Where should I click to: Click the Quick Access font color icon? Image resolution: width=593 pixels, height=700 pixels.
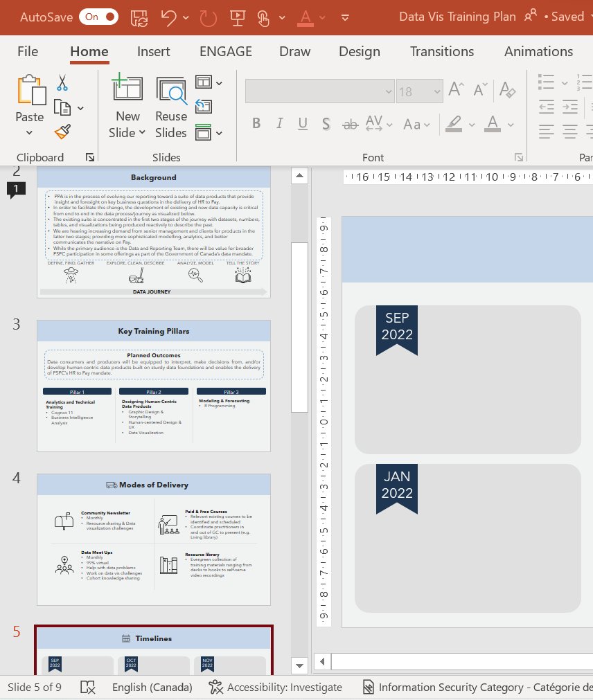306,18
